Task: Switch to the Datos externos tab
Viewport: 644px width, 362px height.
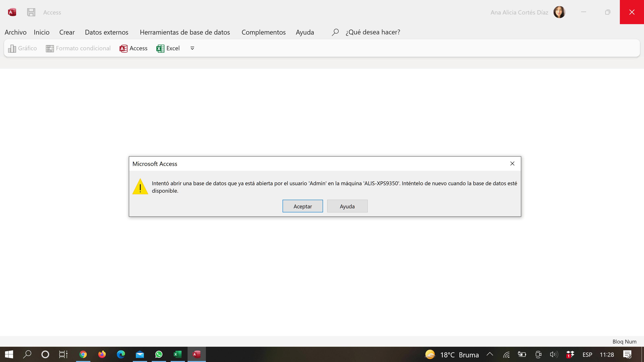Action: click(x=106, y=32)
